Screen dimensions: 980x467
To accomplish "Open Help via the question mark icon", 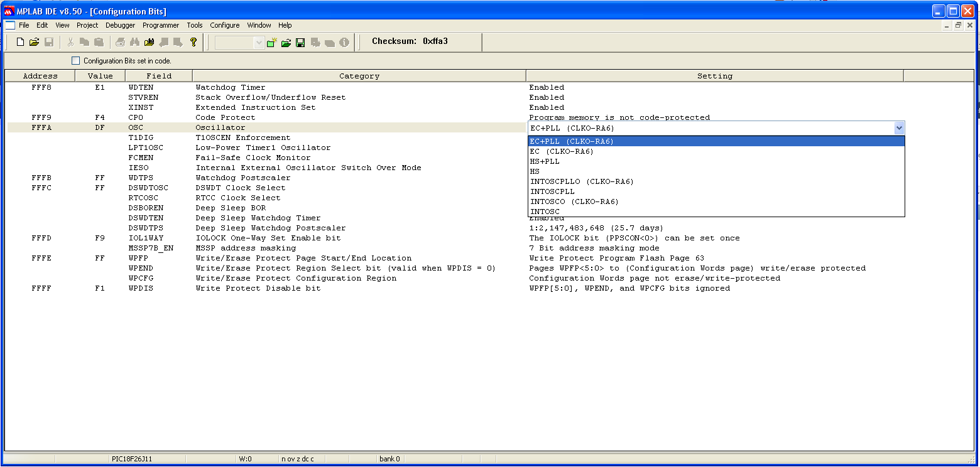I will (x=193, y=42).
